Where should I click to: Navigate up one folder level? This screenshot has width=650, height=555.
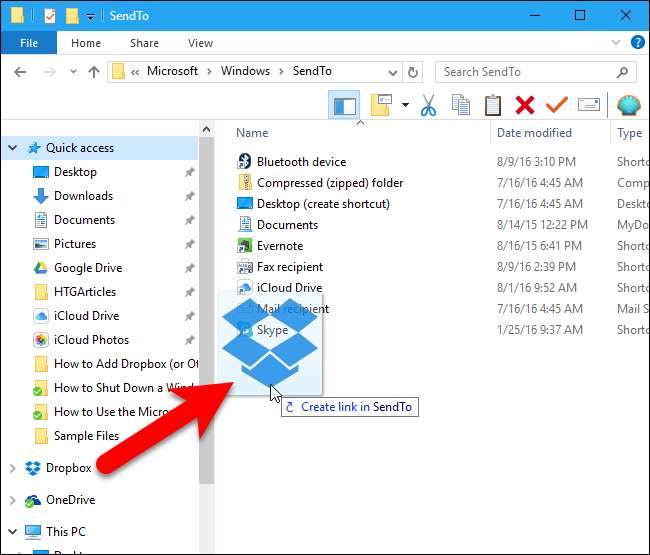[x=93, y=72]
